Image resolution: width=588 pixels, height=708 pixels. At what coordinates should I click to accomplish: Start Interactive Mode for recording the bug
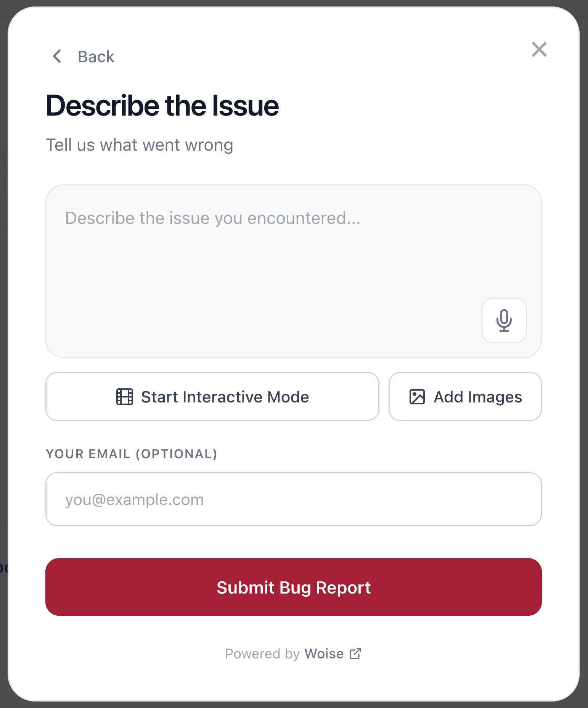point(212,397)
